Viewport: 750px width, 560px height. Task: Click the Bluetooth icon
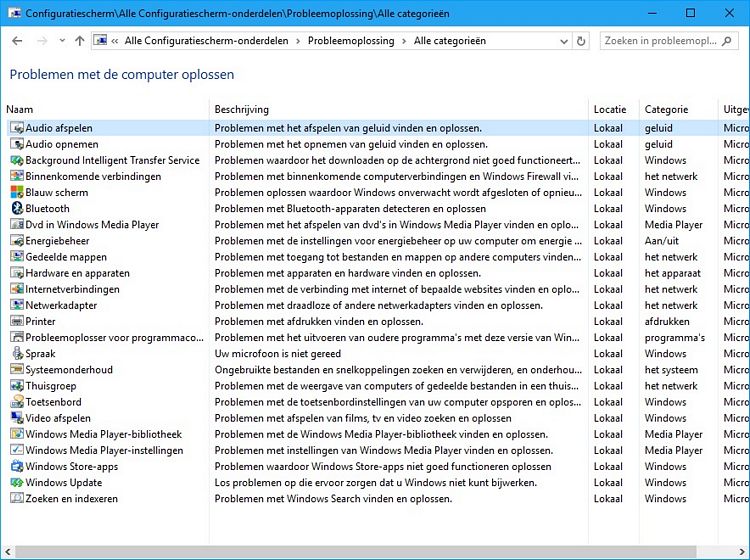pos(17,209)
